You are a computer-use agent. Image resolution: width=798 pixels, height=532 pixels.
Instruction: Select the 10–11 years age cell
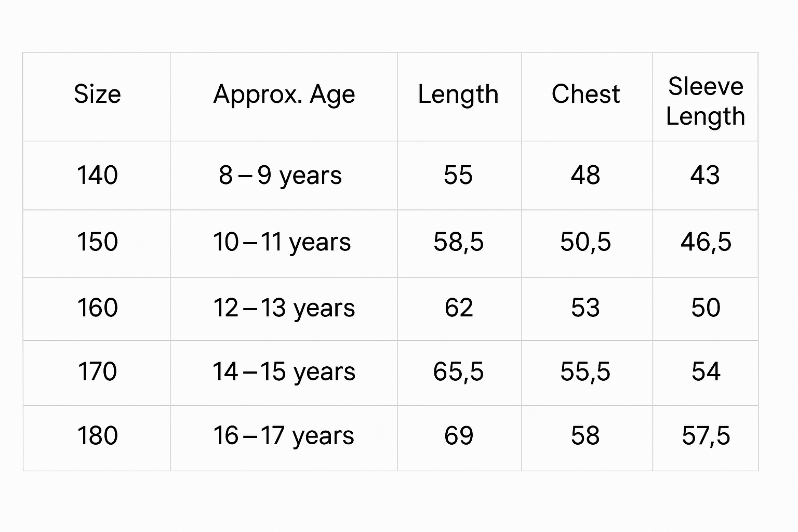(282, 242)
